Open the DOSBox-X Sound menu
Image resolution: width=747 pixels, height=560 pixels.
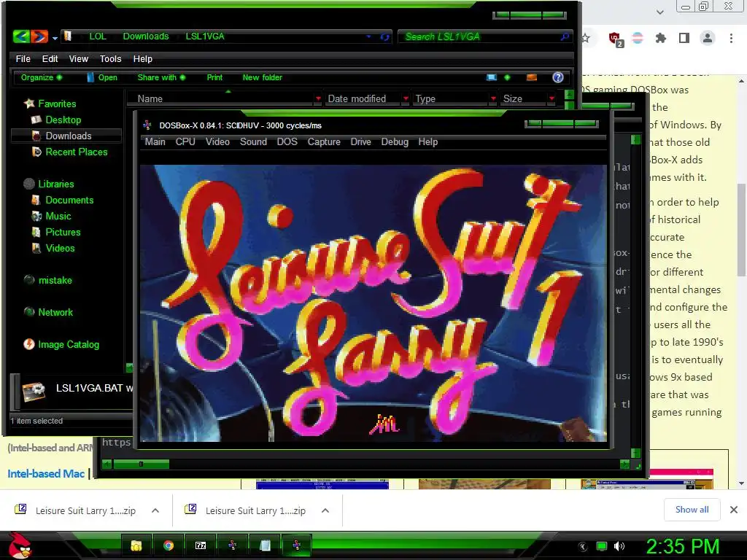tap(253, 142)
